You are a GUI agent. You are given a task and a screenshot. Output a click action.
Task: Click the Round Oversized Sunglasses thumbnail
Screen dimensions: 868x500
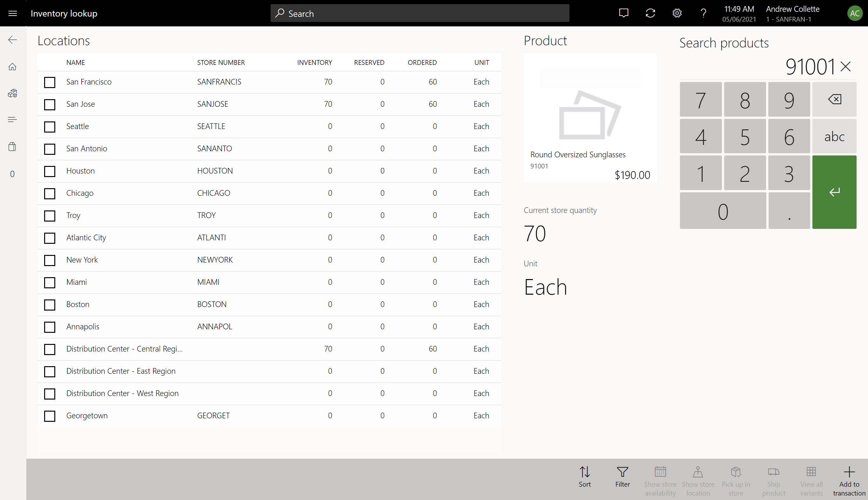tap(589, 114)
